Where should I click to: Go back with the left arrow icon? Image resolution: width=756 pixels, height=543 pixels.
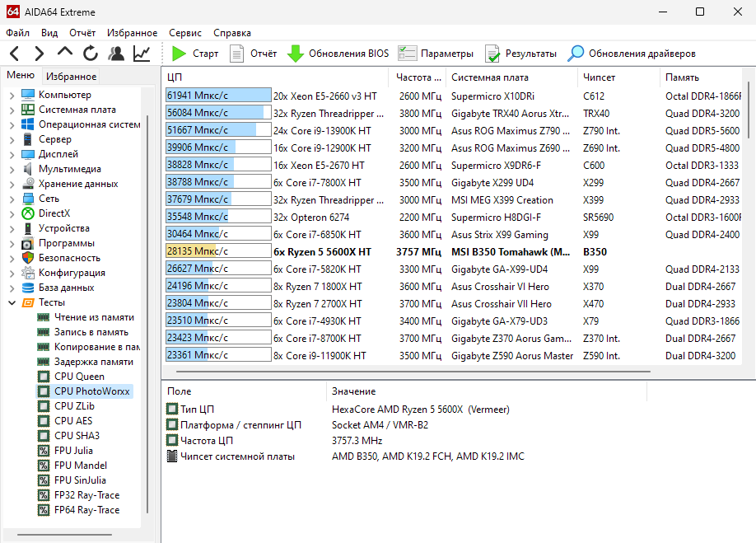pyautogui.click(x=15, y=53)
